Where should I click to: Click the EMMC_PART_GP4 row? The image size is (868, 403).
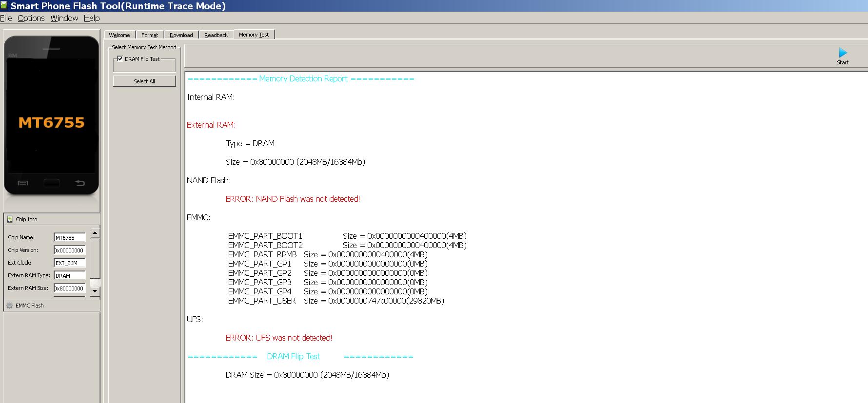pos(328,291)
